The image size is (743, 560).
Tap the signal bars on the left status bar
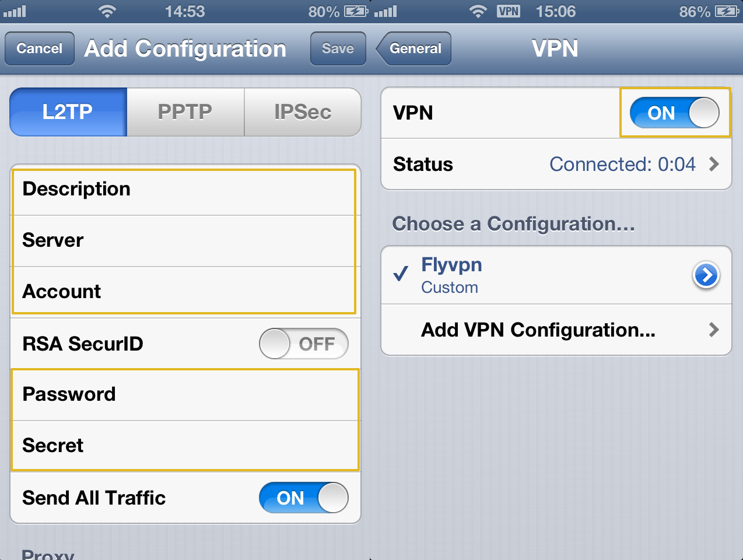[x=15, y=11]
